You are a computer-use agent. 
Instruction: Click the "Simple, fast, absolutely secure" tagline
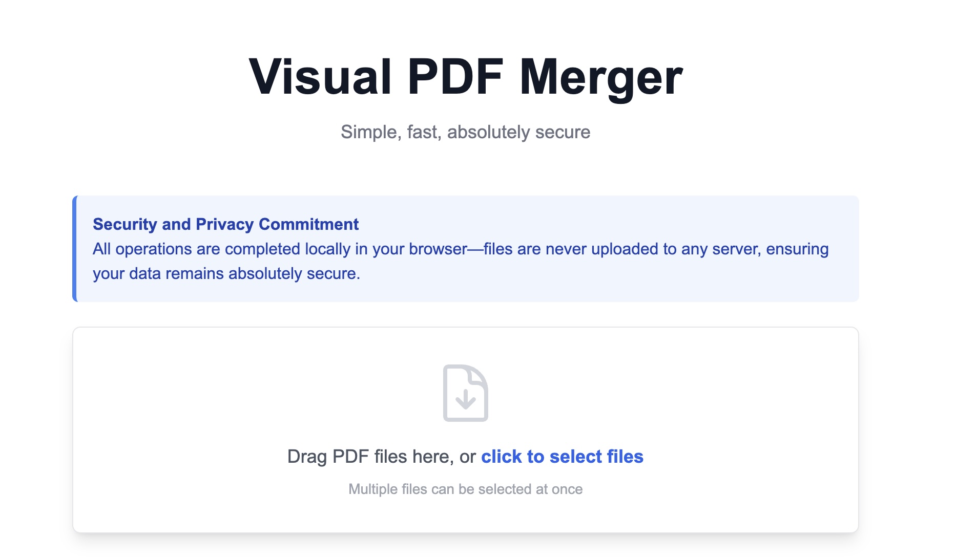coord(465,132)
